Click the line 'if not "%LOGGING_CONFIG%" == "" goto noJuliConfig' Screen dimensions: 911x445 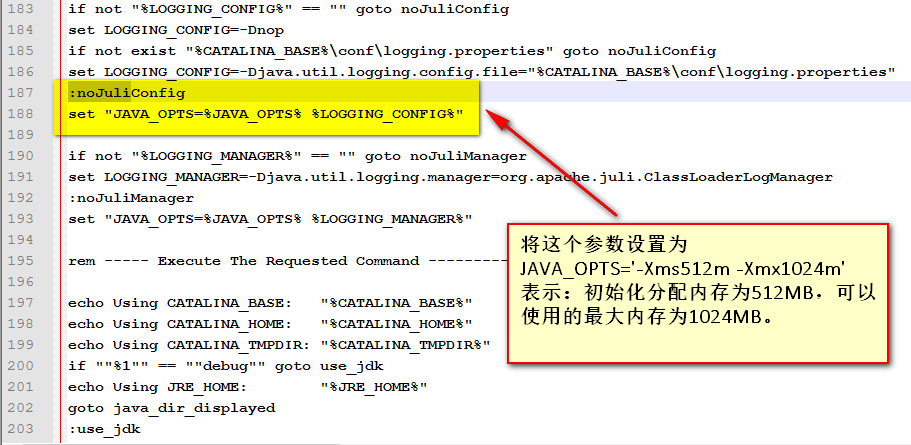[289, 9]
